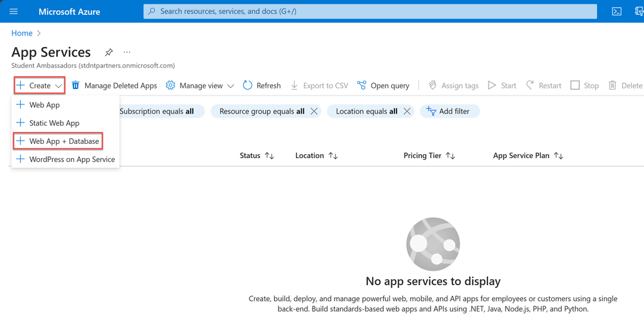Click the Assign tags icon
This screenshot has height=316, width=644.
point(432,86)
